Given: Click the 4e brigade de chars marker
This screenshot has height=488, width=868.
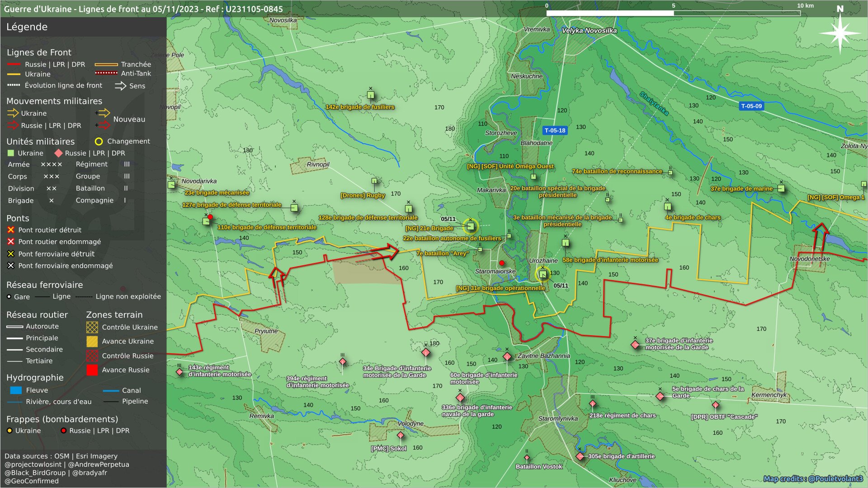Looking at the screenshot, I should [x=668, y=206].
